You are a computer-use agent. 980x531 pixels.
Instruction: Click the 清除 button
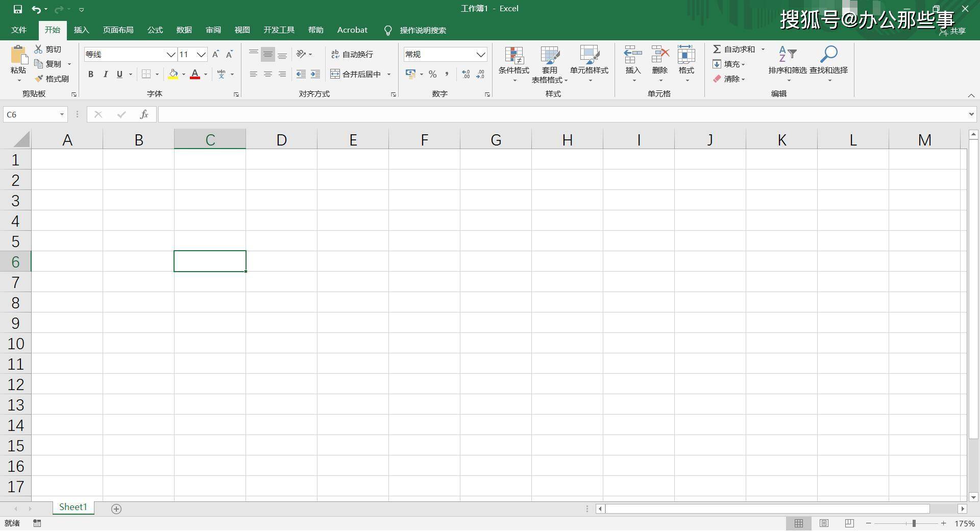(x=729, y=79)
